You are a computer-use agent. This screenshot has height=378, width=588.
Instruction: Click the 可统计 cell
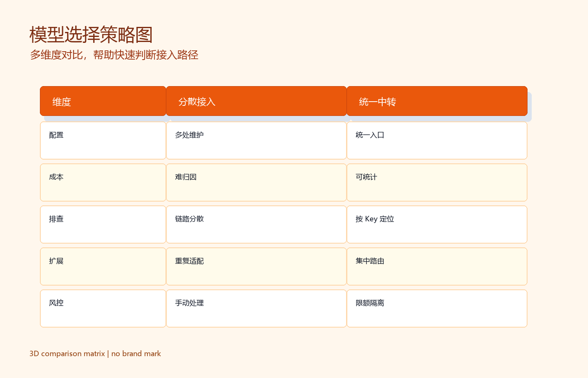(437, 182)
